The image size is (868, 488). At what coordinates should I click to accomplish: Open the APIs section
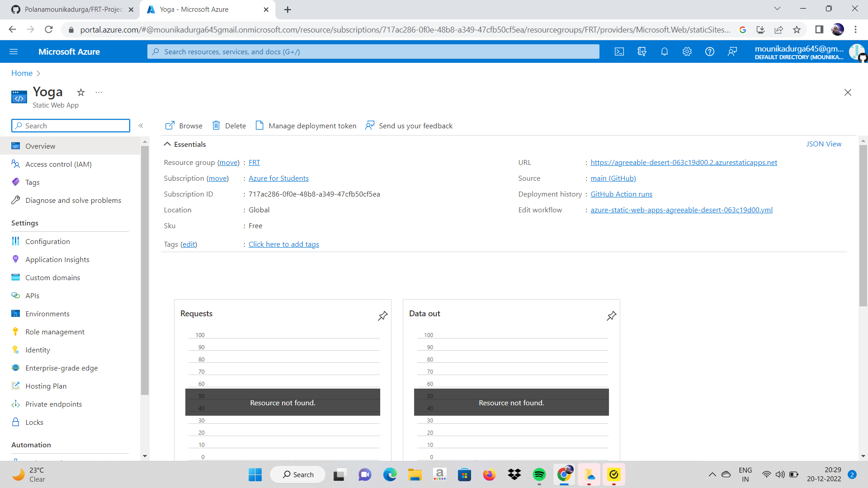click(32, 296)
